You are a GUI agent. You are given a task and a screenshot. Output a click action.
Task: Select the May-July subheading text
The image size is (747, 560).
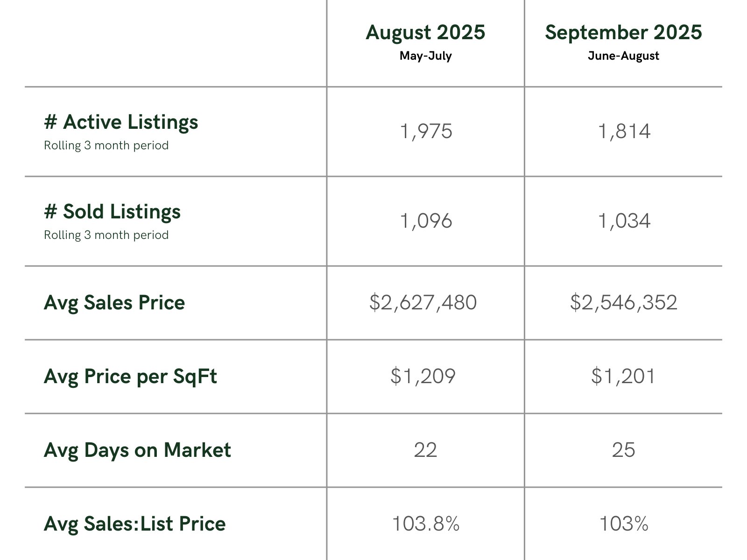425,56
